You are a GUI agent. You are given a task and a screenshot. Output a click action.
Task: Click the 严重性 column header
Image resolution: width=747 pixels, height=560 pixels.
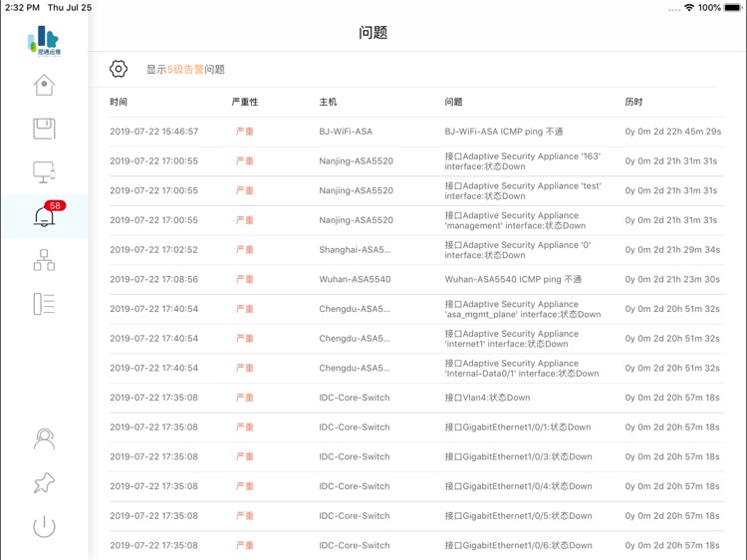click(x=245, y=102)
